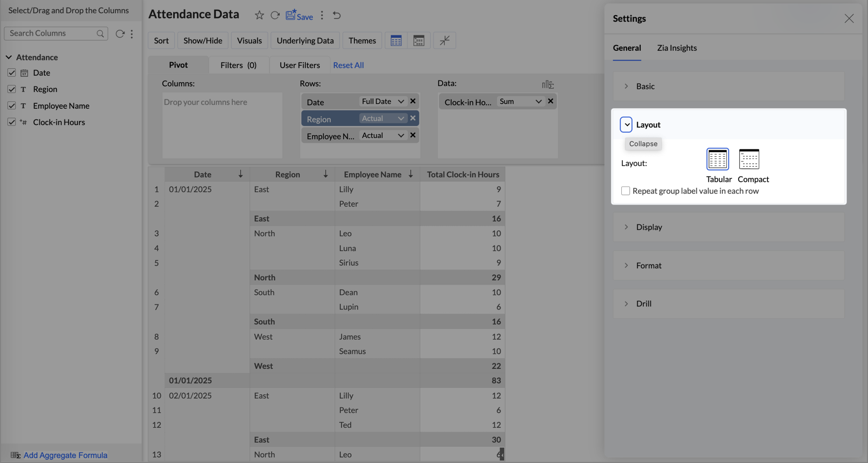Sort the Employee Name column using arrow

411,174
